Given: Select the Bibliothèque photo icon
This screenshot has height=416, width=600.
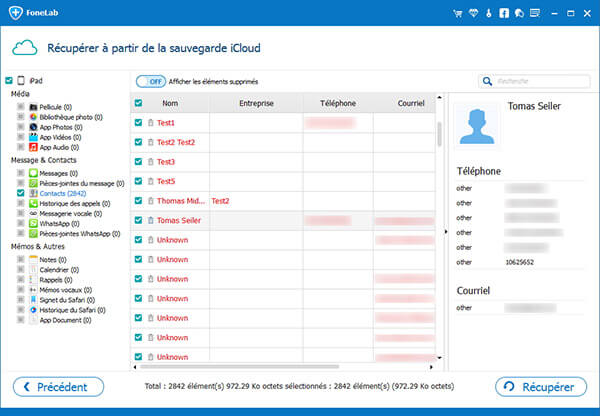Looking at the screenshot, I should point(33,117).
